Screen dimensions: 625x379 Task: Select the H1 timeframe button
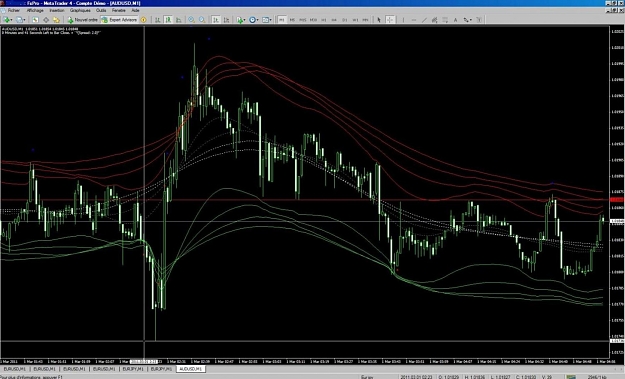tap(324, 20)
